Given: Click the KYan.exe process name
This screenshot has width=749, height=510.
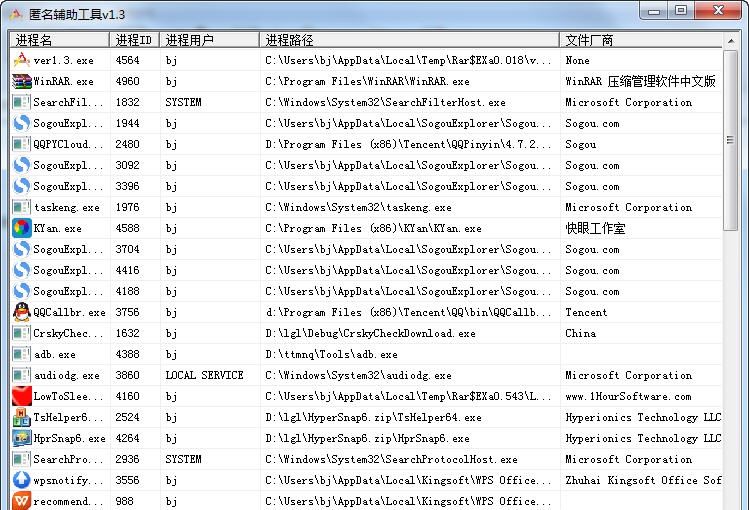Looking at the screenshot, I should pos(57,228).
